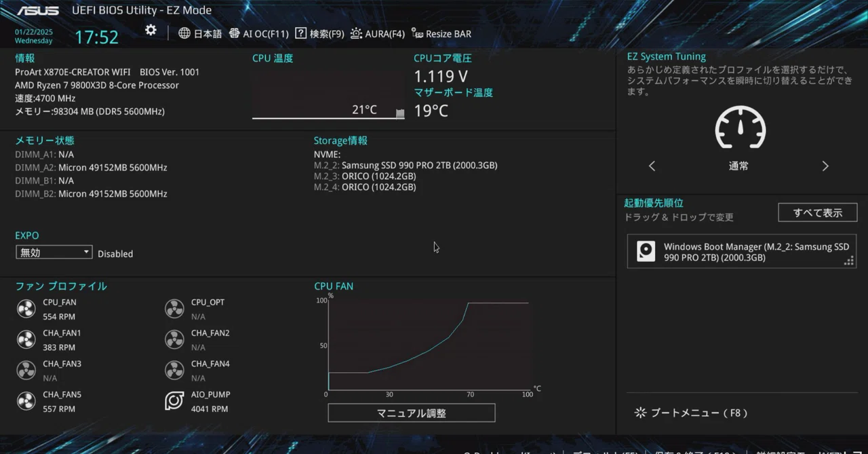Select the CPU_FAN fan icon
Viewport: 868px width, 454px height.
(26, 309)
